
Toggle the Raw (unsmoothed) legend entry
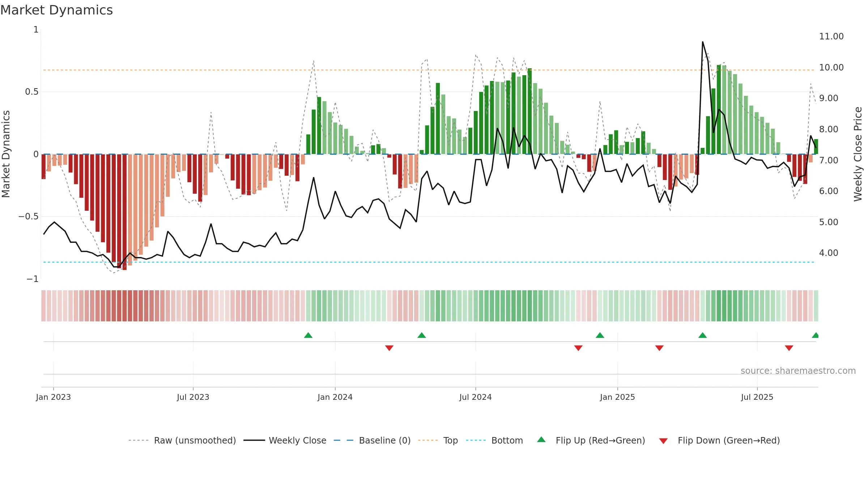pyautogui.click(x=182, y=440)
